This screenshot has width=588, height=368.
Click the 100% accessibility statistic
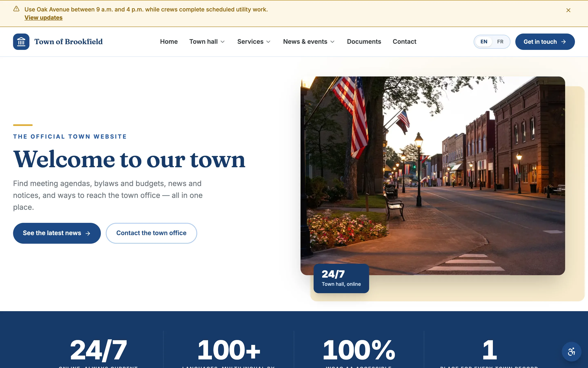point(359,350)
